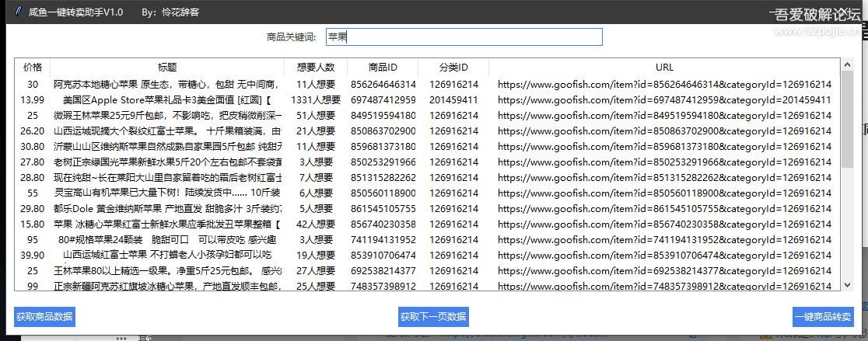
Task: Sort by the 价格 column header
Action: 33,68
